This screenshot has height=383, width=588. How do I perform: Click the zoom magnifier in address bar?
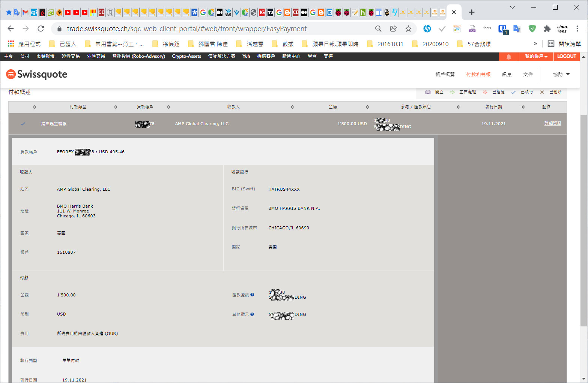[378, 29]
